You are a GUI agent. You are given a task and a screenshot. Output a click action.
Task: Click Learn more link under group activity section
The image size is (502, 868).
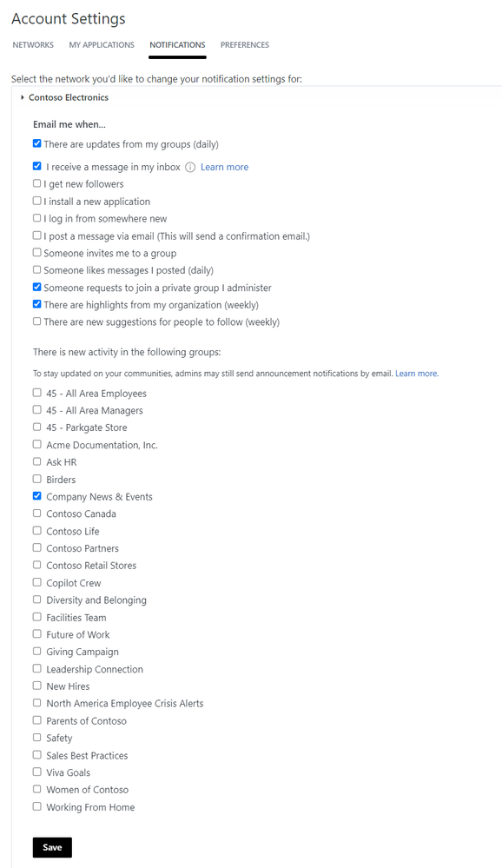416,373
